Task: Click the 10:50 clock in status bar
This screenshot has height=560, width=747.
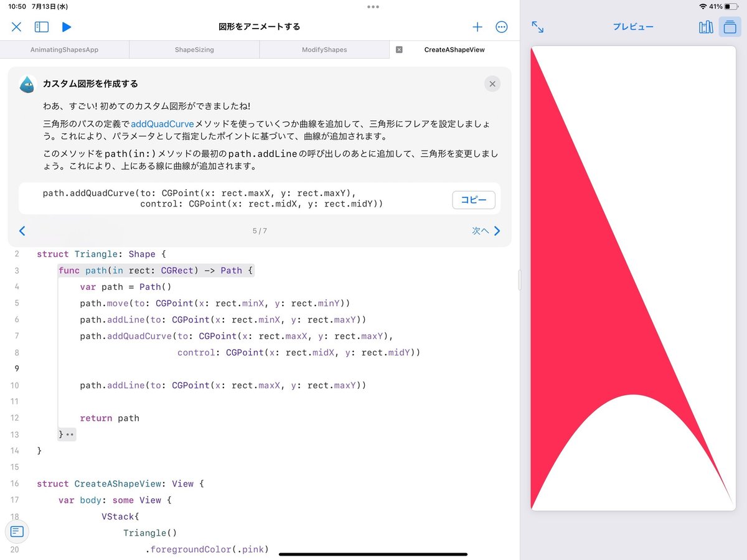Action: pos(17,6)
